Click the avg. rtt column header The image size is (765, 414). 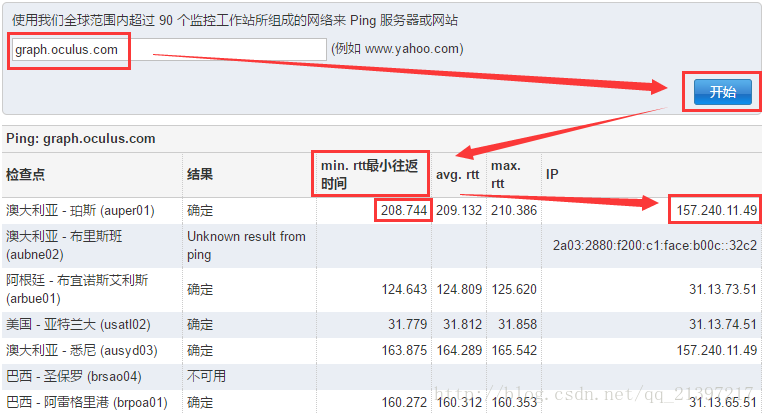pos(458,175)
